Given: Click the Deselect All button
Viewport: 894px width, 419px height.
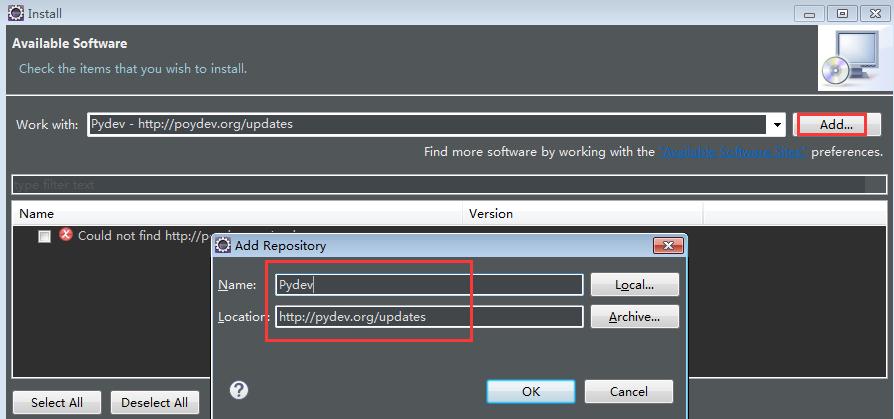Looking at the screenshot, I should [x=155, y=402].
